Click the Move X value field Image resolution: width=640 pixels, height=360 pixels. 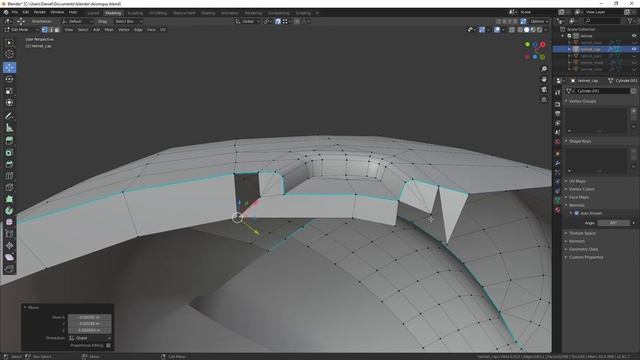click(89, 317)
